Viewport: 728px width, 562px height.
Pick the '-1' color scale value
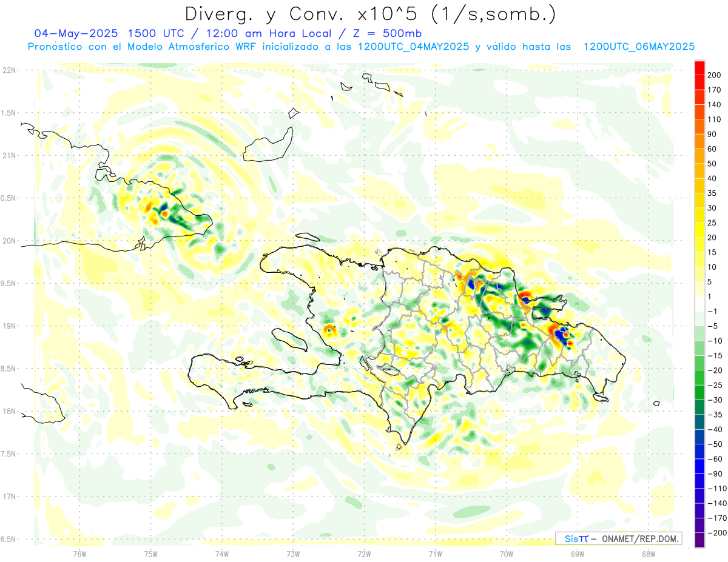tap(712, 311)
